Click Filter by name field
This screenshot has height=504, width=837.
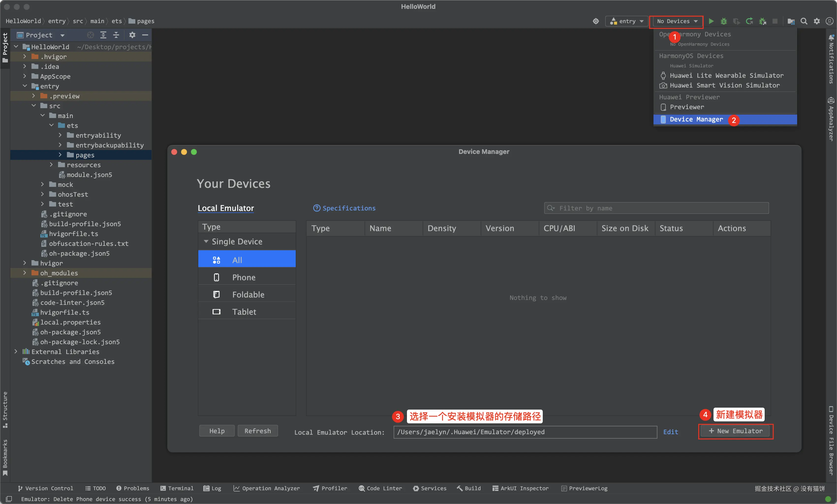point(656,208)
